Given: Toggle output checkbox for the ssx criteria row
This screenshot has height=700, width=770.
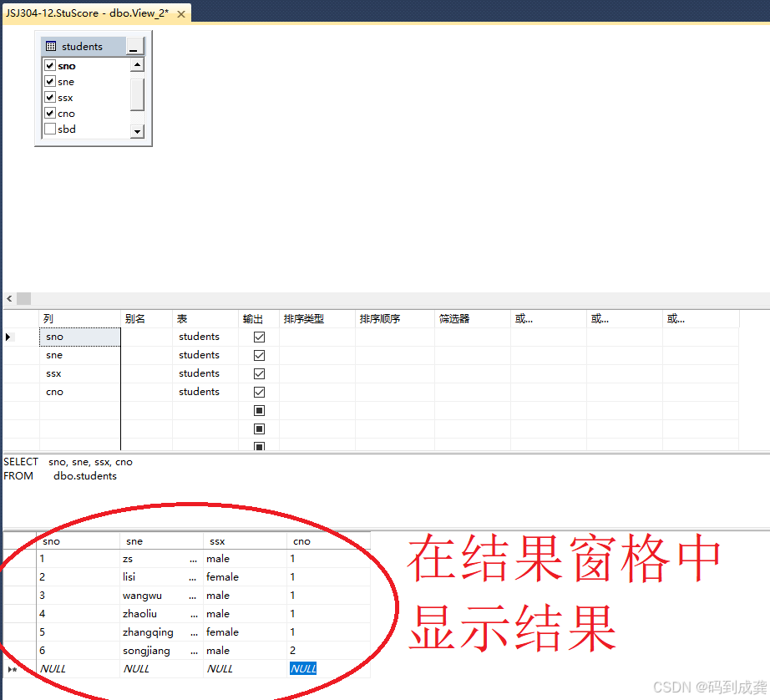Looking at the screenshot, I should 259,373.
